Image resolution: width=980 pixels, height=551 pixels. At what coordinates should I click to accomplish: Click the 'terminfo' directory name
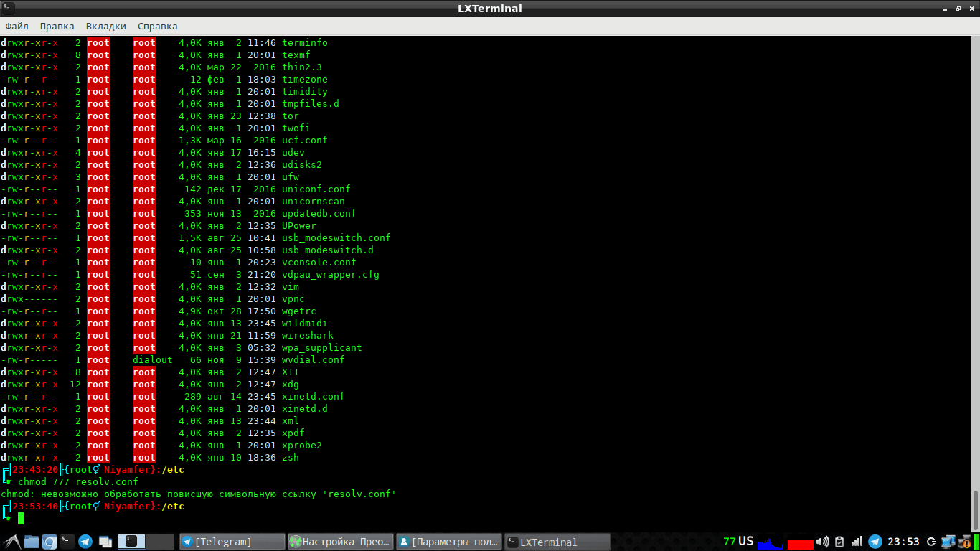304,42
